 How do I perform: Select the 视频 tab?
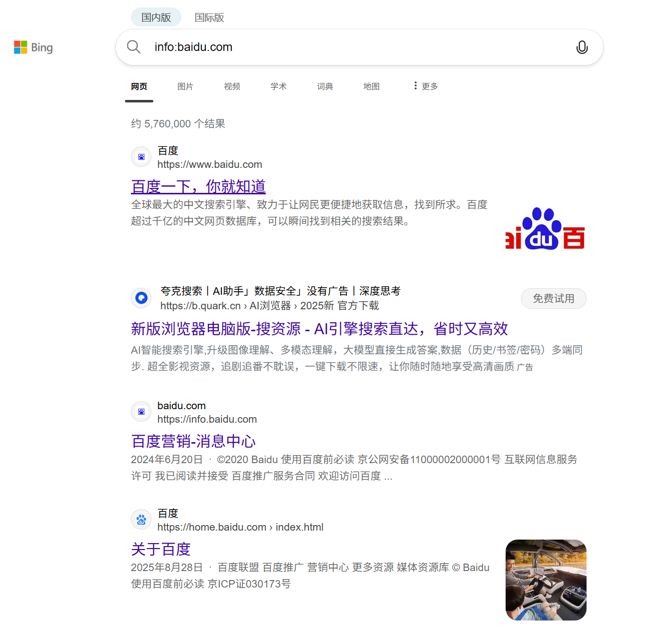click(x=232, y=86)
